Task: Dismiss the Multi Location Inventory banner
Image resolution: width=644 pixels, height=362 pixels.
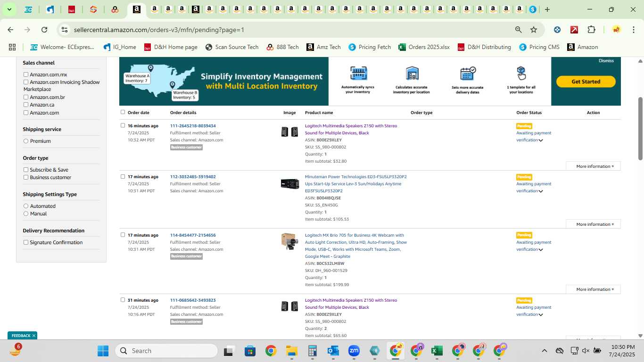Action: pyautogui.click(x=606, y=61)
